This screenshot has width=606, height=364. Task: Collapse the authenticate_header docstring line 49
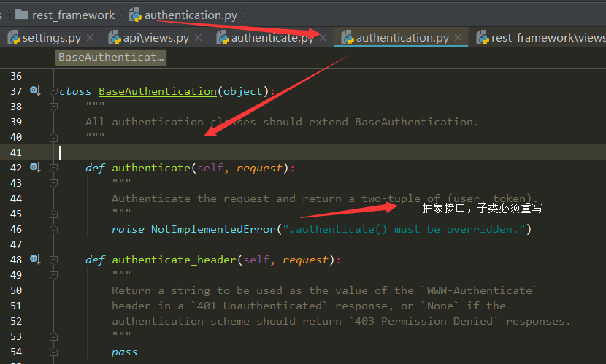[53, 275]
